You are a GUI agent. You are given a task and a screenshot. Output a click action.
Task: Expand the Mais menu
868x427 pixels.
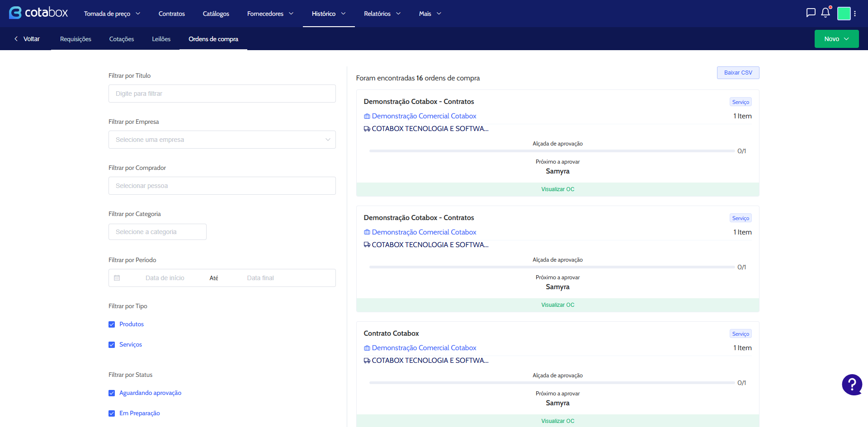(x=430, y=14)
